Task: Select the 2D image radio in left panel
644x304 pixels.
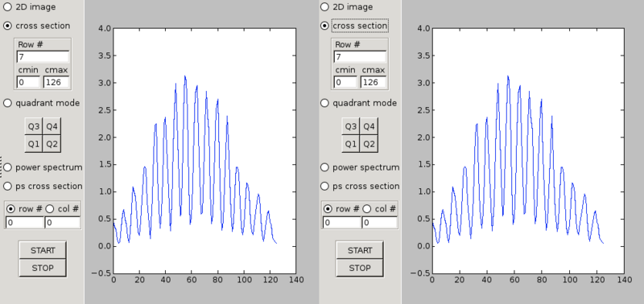Action: 8,7
